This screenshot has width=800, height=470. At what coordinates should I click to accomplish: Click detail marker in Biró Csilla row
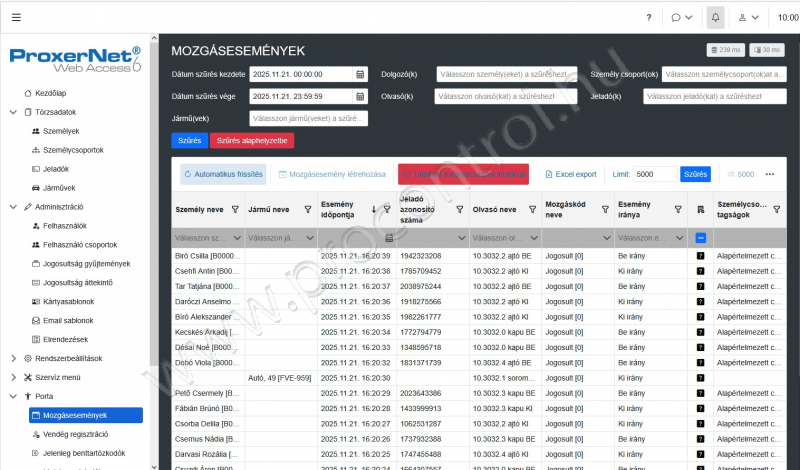[701, 256]
